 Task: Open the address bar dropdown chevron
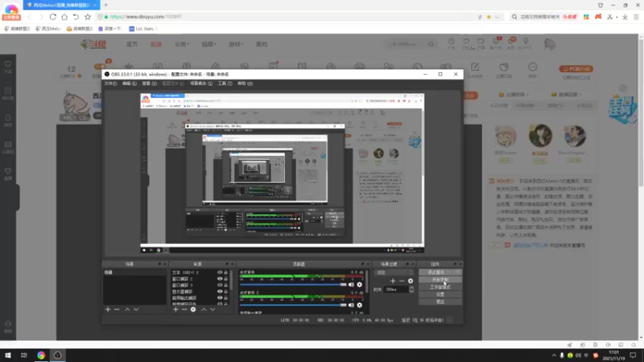[497, 17]
